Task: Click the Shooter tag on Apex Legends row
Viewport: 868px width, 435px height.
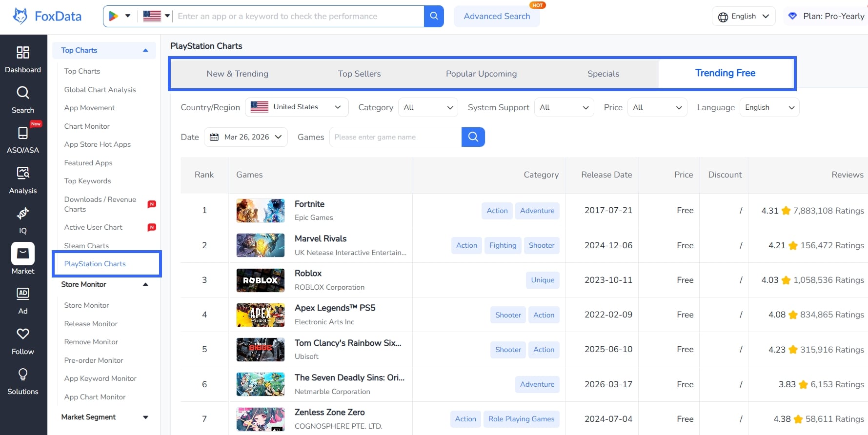Action: [508, 315]
